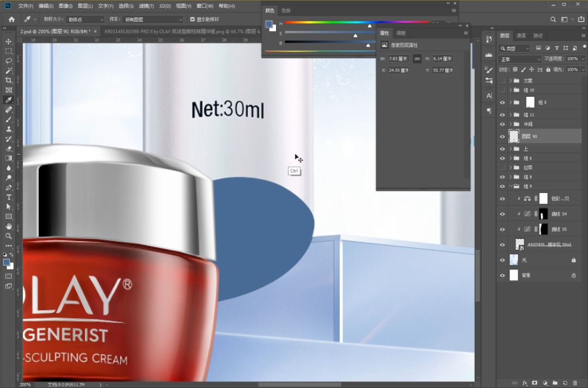Image resolution: width=588 pixels, height=388 pixels.
Task: Open the 滤镜(T) menu
Action: [146, 6]
